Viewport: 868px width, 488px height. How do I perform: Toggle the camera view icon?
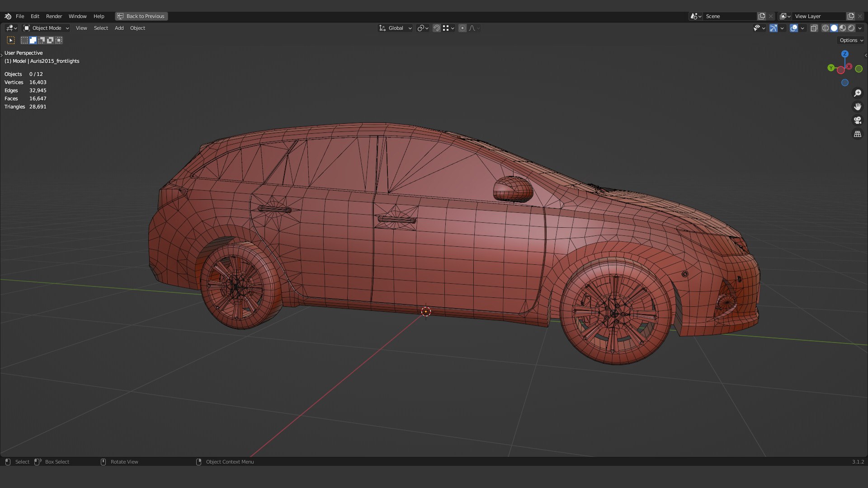coord(858,120)
